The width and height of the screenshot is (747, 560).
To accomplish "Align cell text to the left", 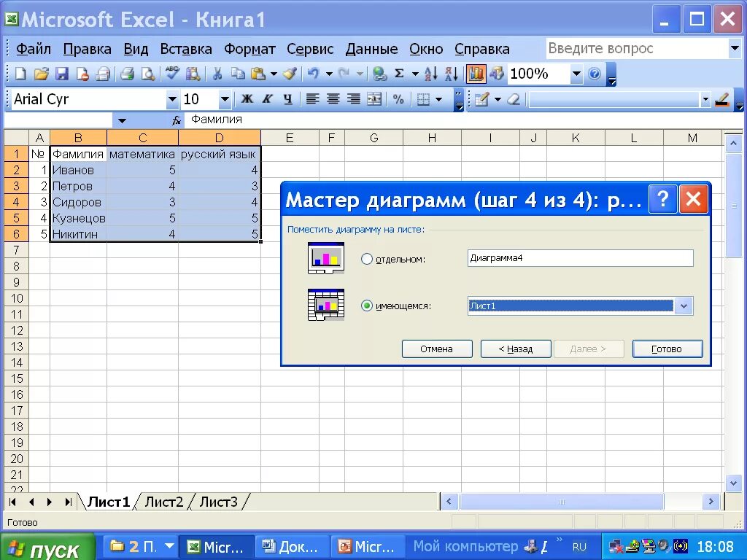I will pos(312,99).
